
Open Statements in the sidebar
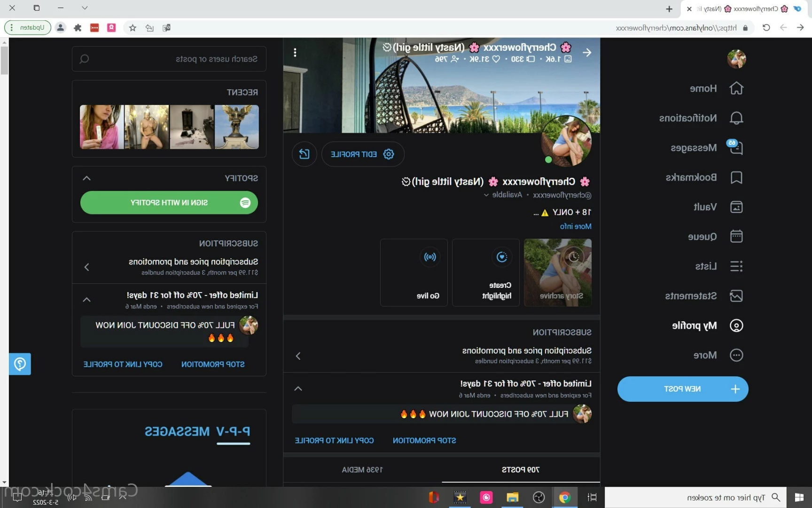point(703,296)
